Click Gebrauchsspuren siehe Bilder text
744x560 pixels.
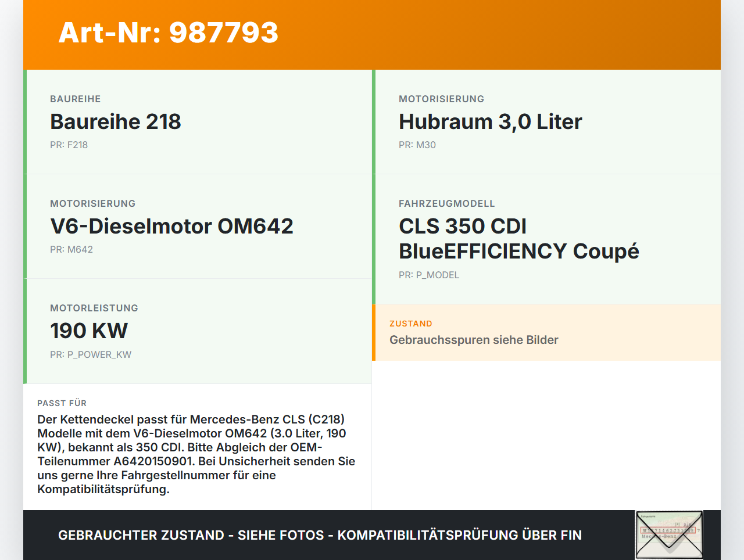click(474, 340)
